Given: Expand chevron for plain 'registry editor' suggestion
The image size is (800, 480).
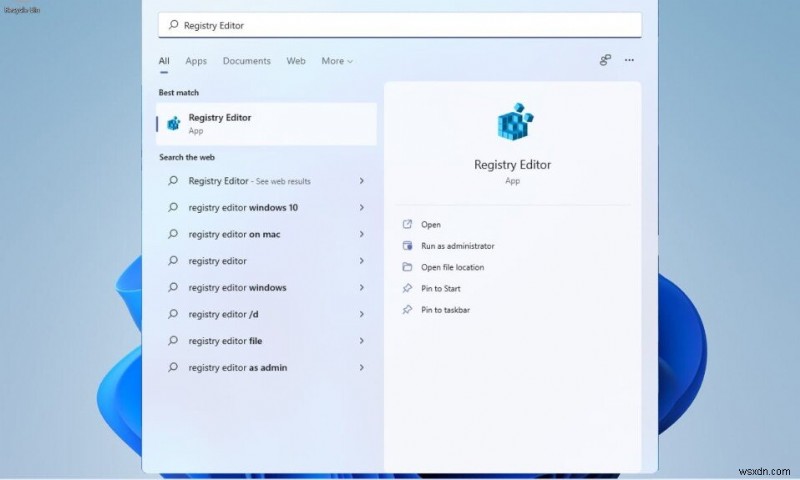Looking at the screenshot, I should point(361,261).
